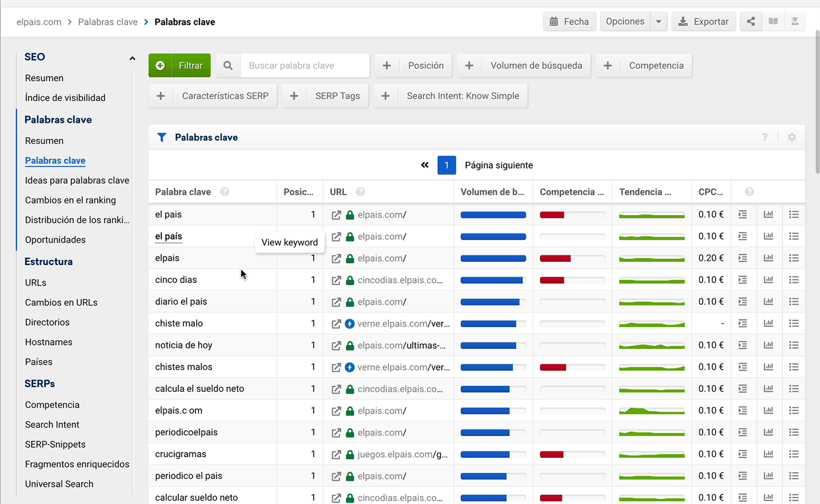The width and height of the screenshot is (820, 504).
Task: Expand the Opciones dropdown arrow
Action: click(x=658, y=22)
